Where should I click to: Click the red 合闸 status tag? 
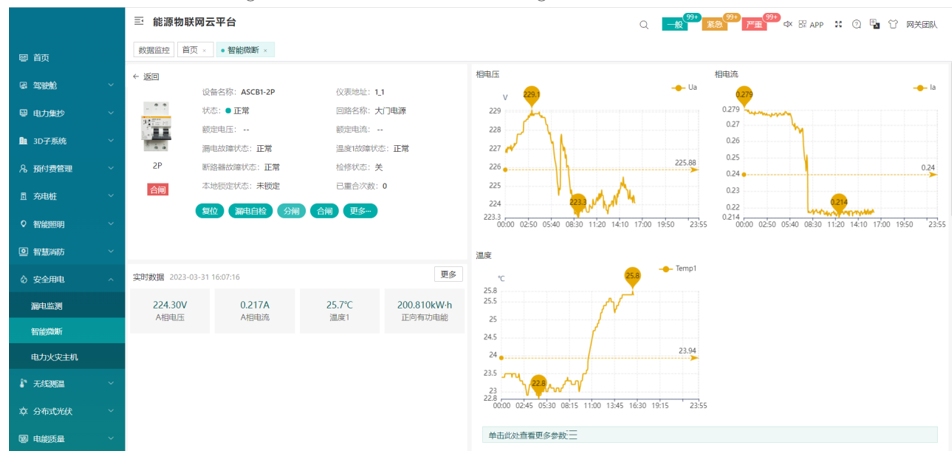157,190
